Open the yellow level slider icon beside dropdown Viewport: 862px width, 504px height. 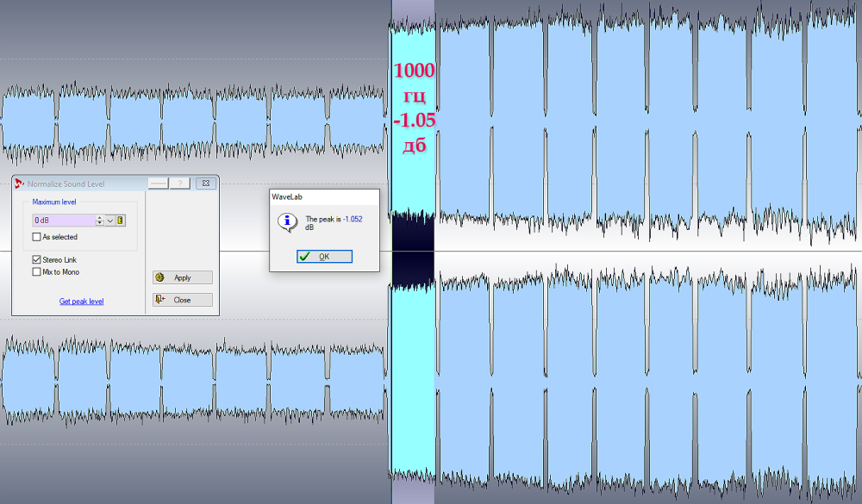(122, 221)
